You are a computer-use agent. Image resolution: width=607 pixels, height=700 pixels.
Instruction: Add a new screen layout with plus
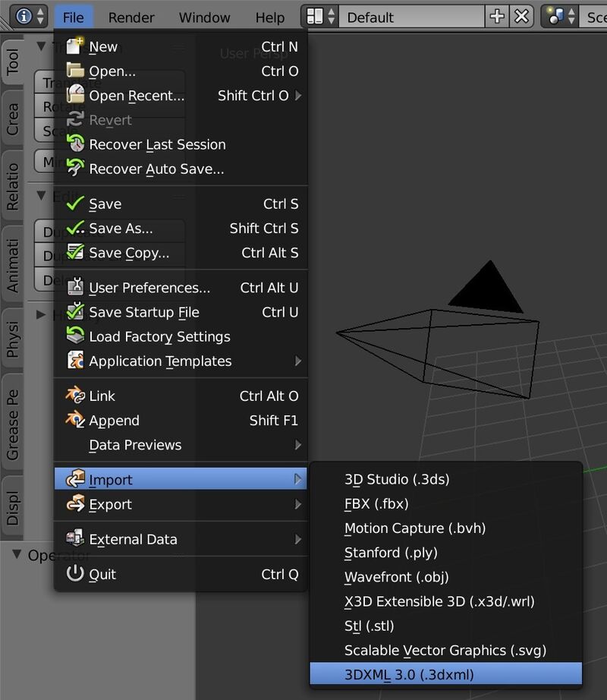click(x=497, y=17)
